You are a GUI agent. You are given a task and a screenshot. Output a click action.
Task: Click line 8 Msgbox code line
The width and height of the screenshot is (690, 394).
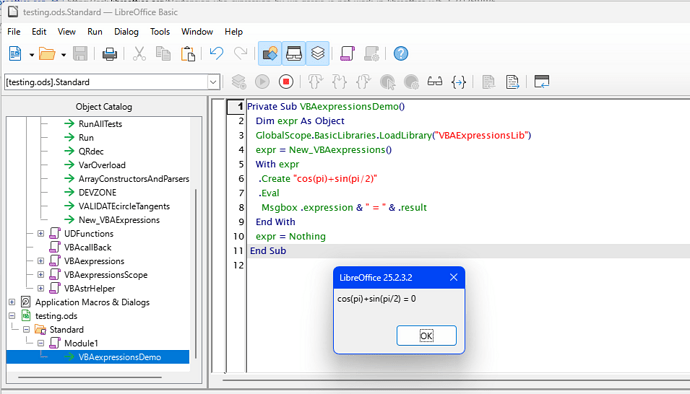tap(344, 207)
